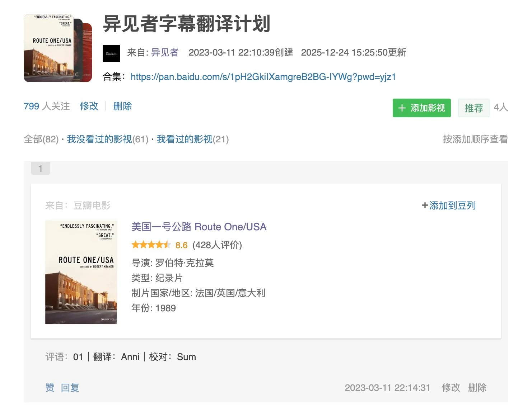Click 修改 to edit the doulist
The height and width of the screenshot is (416, 532).
point(89,107)
